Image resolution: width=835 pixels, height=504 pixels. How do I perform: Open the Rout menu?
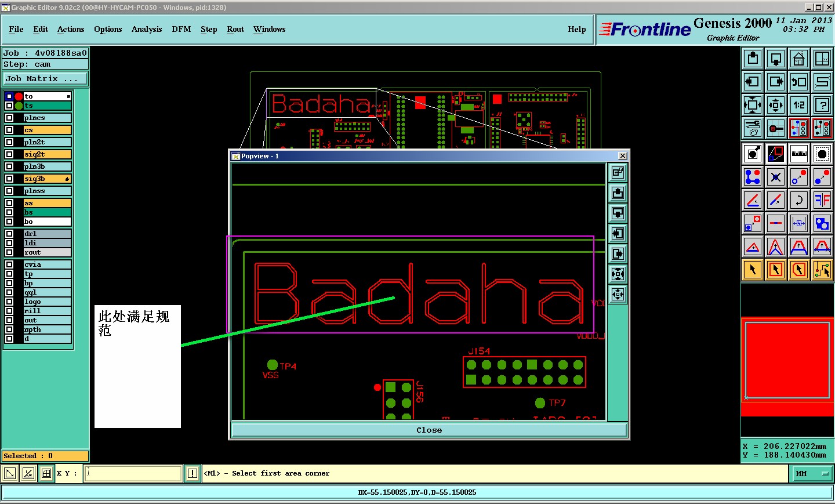click(235, 29)
